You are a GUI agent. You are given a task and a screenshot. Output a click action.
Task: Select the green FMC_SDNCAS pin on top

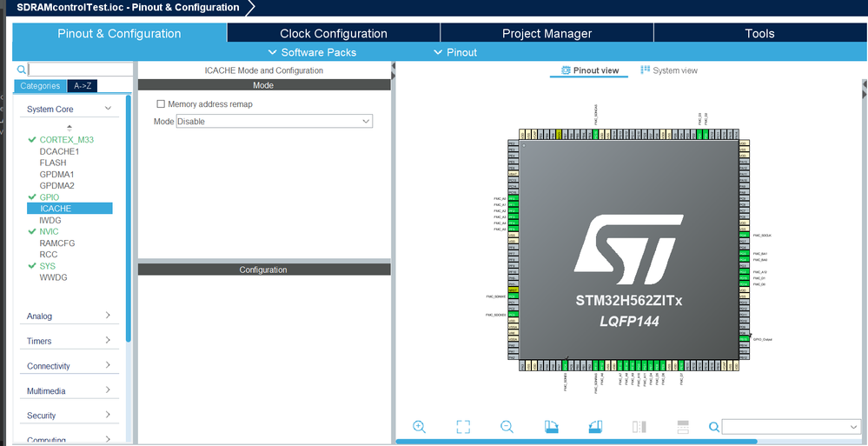coord(596,135)
